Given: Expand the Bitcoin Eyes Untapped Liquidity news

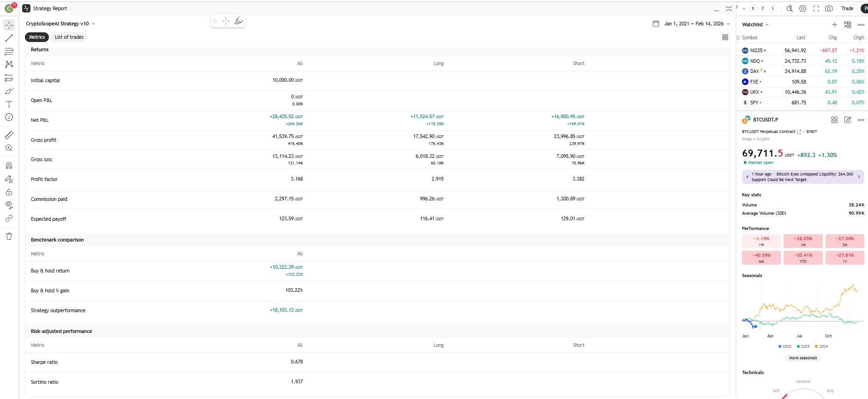Looking at the screenshot, I should [803, 177].
